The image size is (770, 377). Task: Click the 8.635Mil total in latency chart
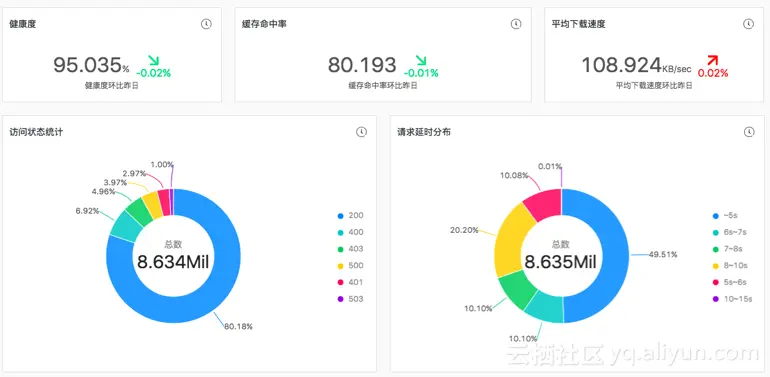click(x=560, y=263)
